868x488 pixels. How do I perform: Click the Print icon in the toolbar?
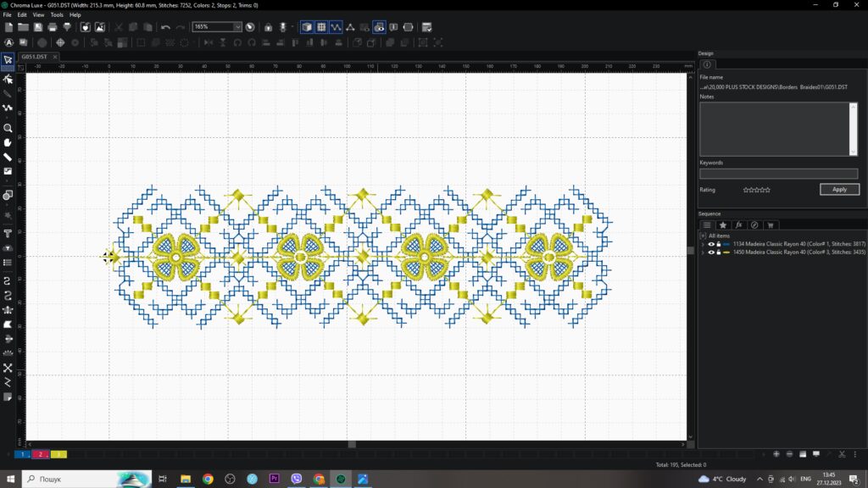click(53, 27)
